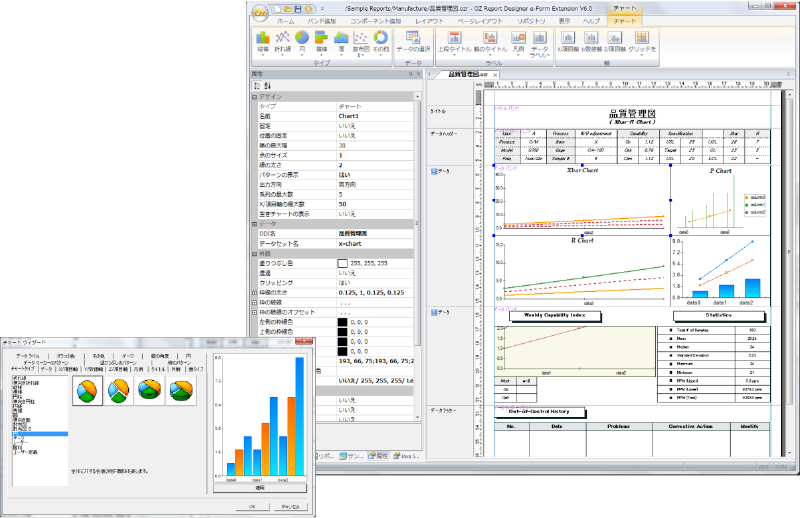
Task: Open the OZ application orb menu
Action: point(261,13)
